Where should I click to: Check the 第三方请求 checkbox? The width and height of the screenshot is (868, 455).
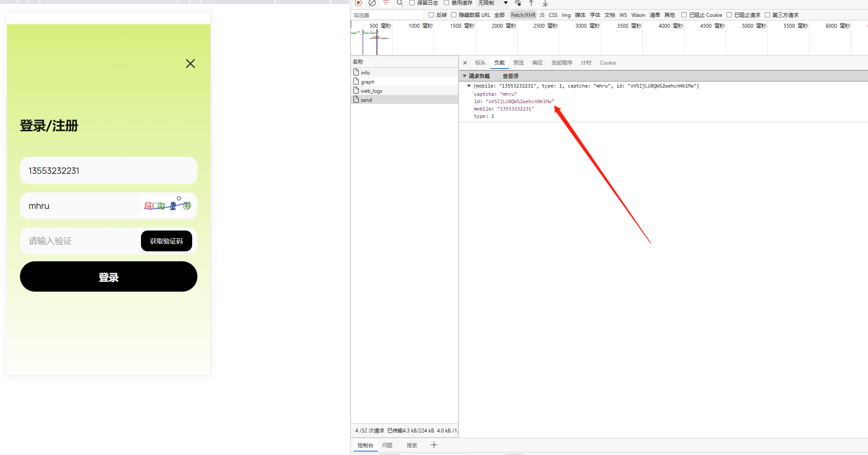[767, 15]
